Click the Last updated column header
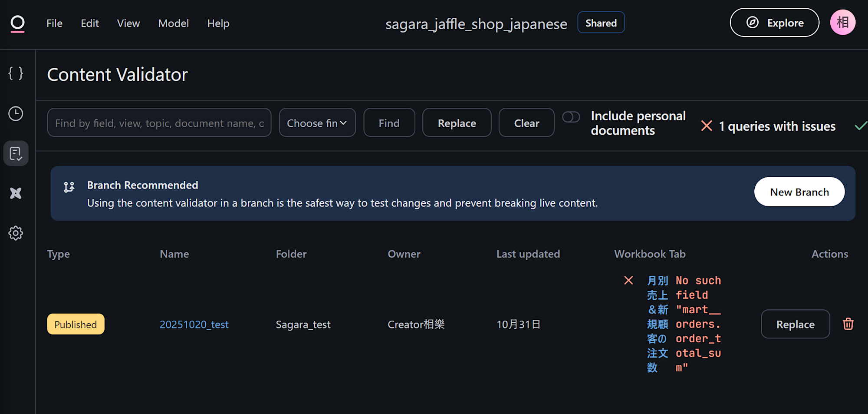 click(x=528, y=254)
